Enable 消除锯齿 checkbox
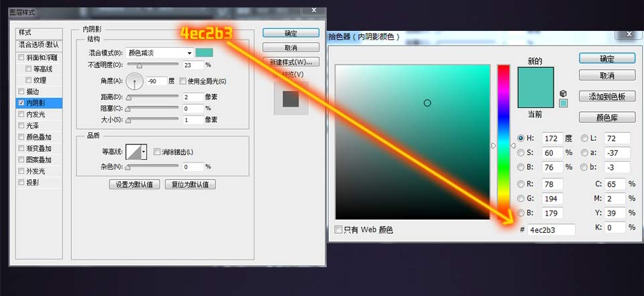644x296 pixels. click(x=157, y=152)
